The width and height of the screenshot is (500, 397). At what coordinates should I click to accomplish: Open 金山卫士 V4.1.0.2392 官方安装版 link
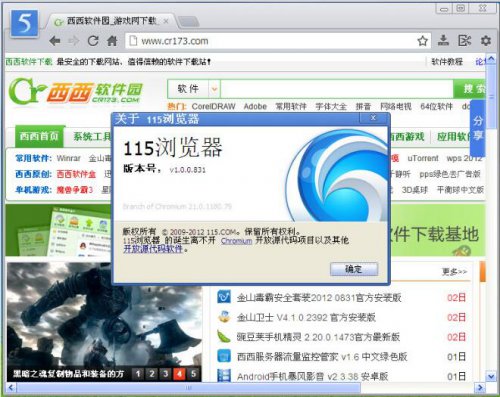click(306, 317)
